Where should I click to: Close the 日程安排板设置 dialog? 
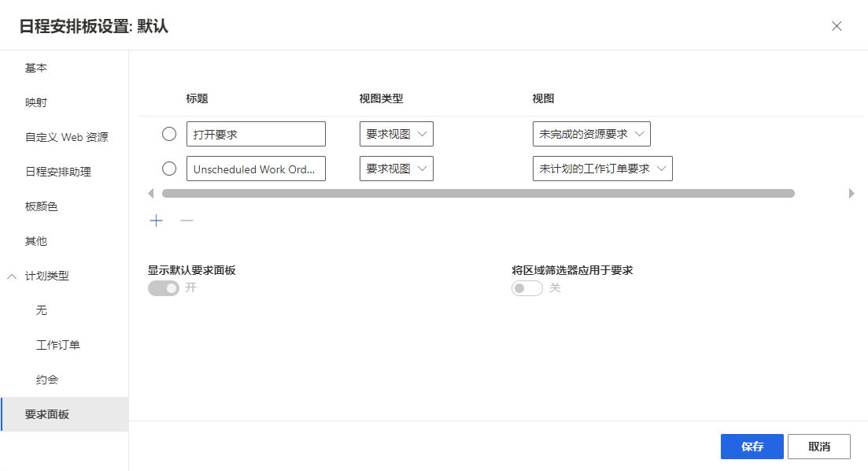coord(837,26)
